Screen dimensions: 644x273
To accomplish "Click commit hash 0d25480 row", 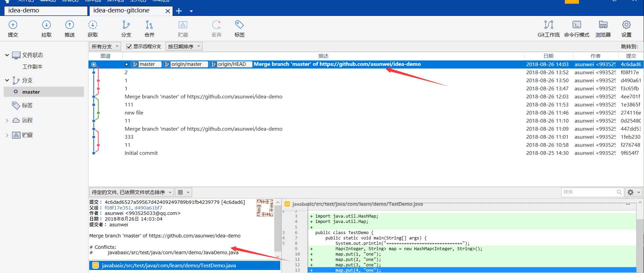I will click(365, 121).
